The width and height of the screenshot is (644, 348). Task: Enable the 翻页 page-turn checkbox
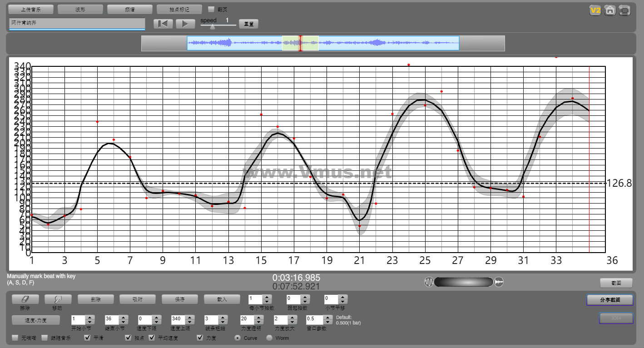pos(211,9)
